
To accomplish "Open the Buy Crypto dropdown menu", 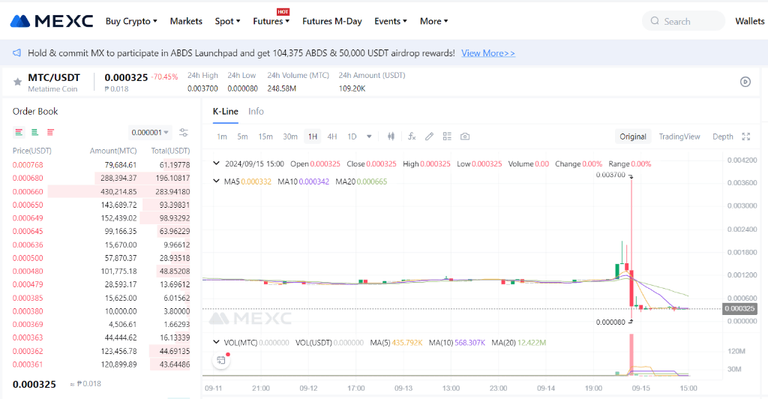I will 131,21.
